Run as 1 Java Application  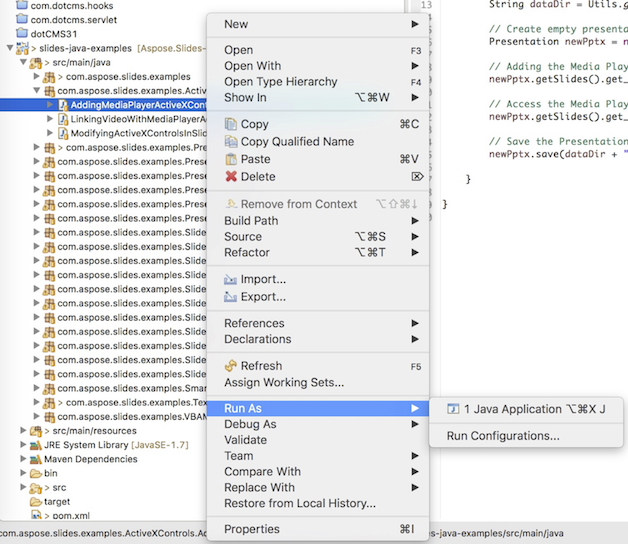(x=526, y=409)
